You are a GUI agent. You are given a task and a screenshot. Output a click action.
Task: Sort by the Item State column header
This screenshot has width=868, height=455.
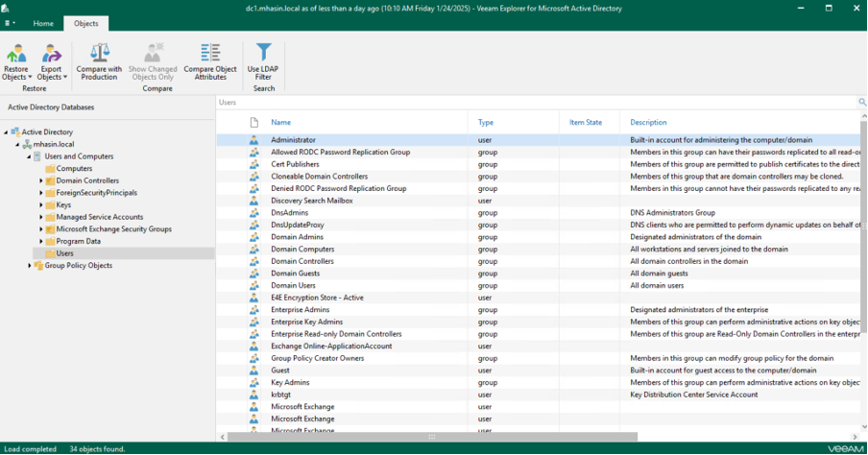[x=585, y=122]
